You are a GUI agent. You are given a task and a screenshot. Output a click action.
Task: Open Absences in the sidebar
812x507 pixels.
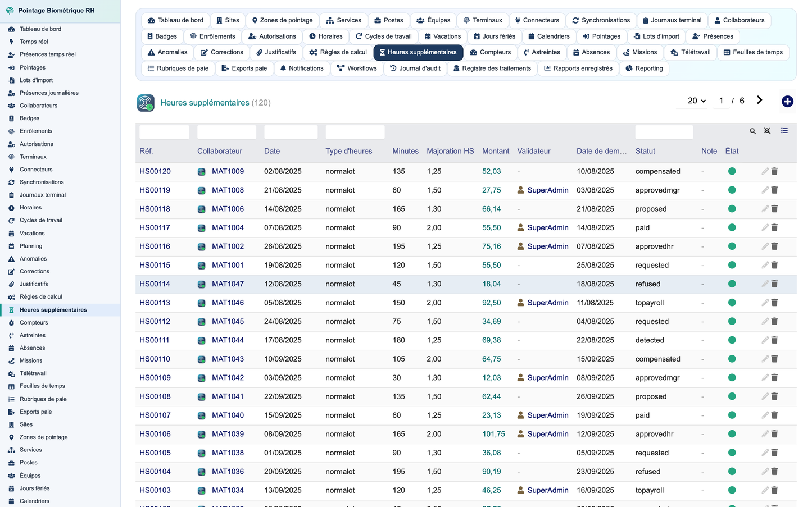click(x=32, y=348)
